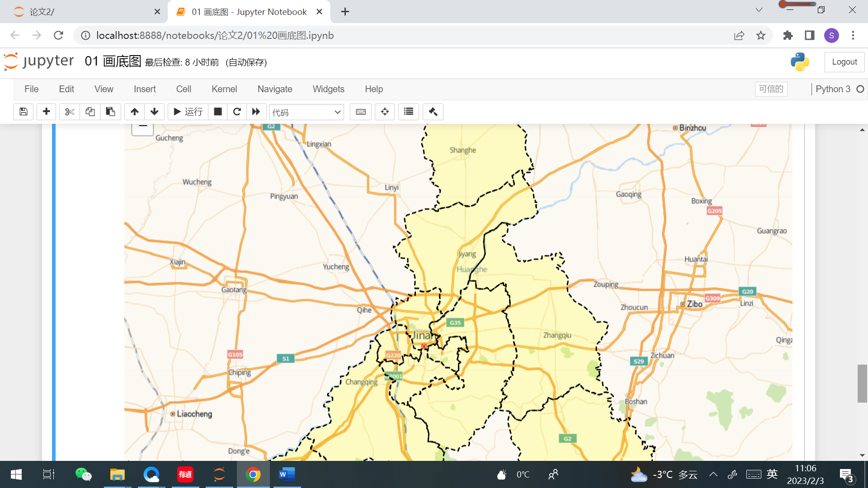
Task: Open the cell type dropdown 代码
Action: pyautogui.click(x=306, y=112)
